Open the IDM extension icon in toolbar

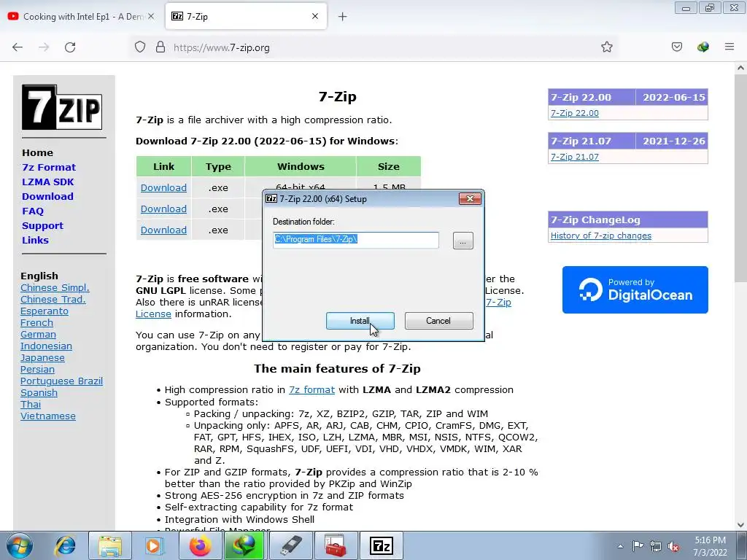pyautogui.click(x=703, y=47)
